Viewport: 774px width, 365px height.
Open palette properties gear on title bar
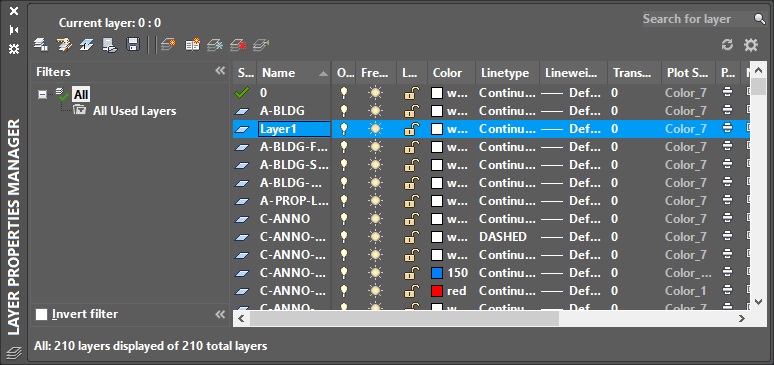pos(14,48)
